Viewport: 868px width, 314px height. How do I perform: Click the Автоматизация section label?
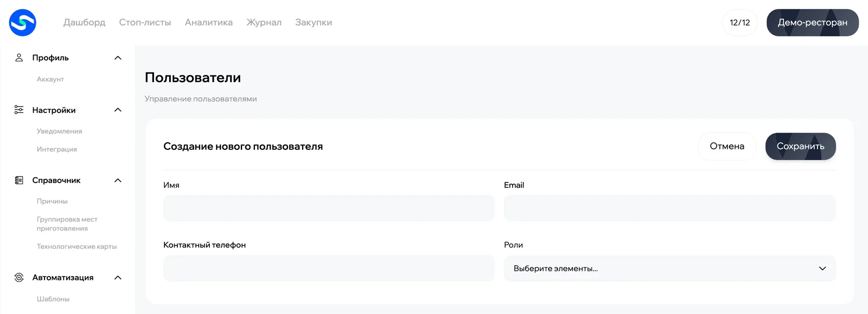(x=63, y=278)
